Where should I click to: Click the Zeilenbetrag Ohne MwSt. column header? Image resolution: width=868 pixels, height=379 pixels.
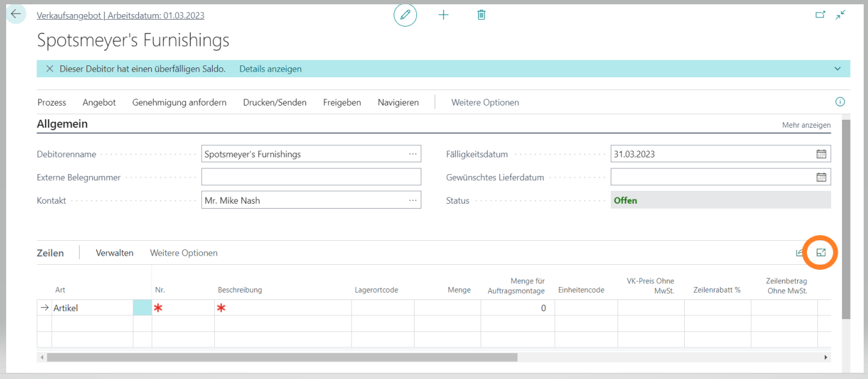(787, 286)
